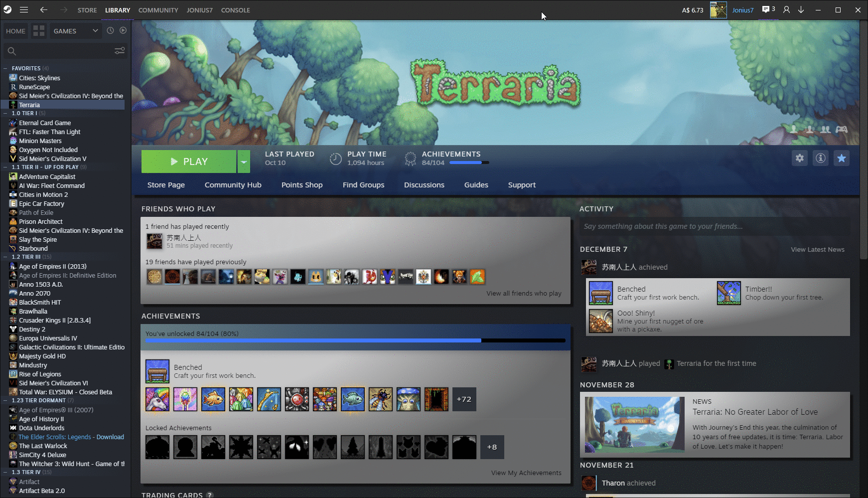
Task: Click View Latest News link
Action: coord(818,249)
